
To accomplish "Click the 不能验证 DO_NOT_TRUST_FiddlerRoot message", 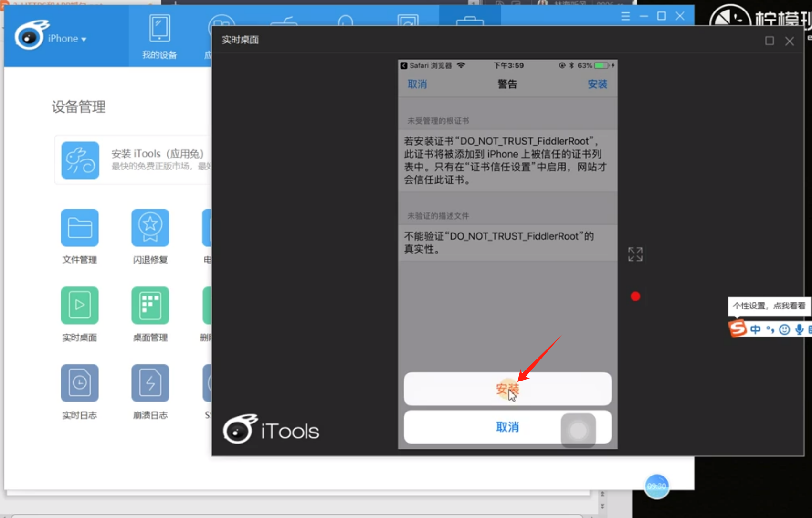I will click(x=499, y=243).
